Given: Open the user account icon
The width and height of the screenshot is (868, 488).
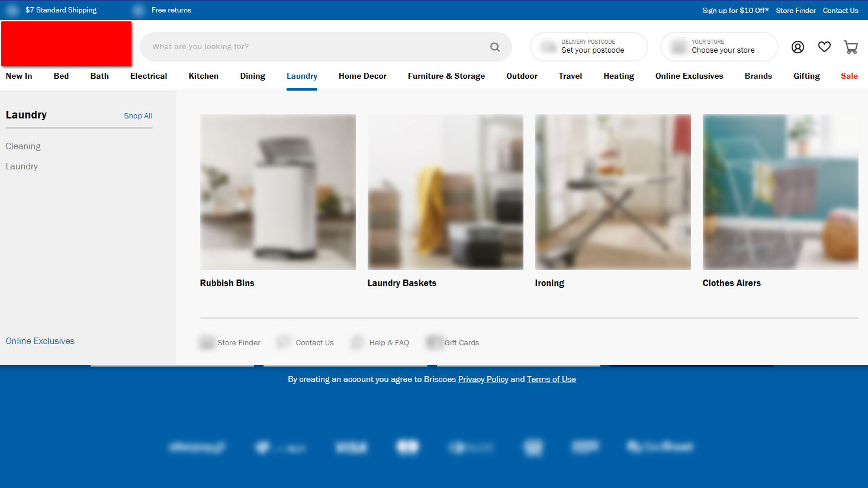Looking at the screenshot, I should (798, 47).
